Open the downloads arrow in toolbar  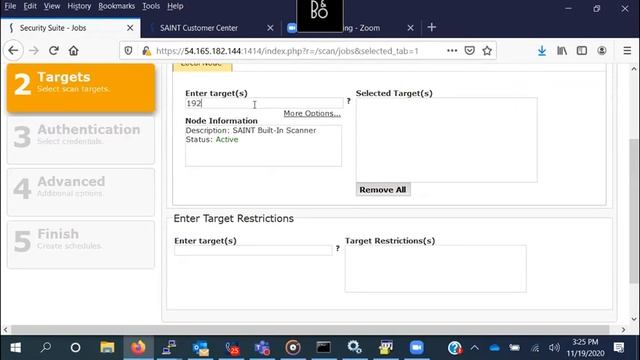542,51
